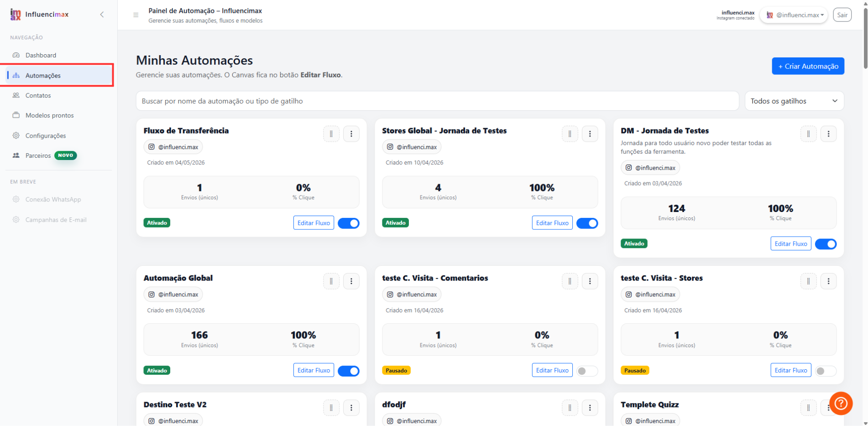This screenshot has width=868, height=429.
Task: Open three-dot menu on Stores Global card
Action: pos(590,134)
